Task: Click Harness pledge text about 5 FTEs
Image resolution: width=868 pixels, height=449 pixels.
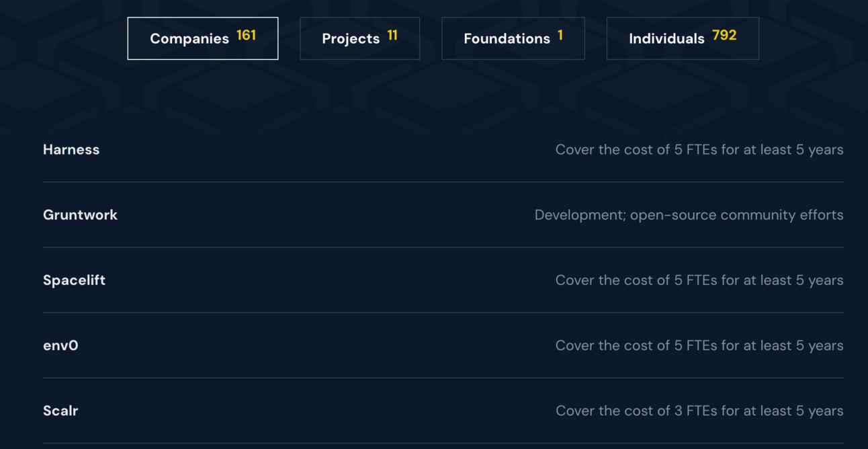Action: 699,149
